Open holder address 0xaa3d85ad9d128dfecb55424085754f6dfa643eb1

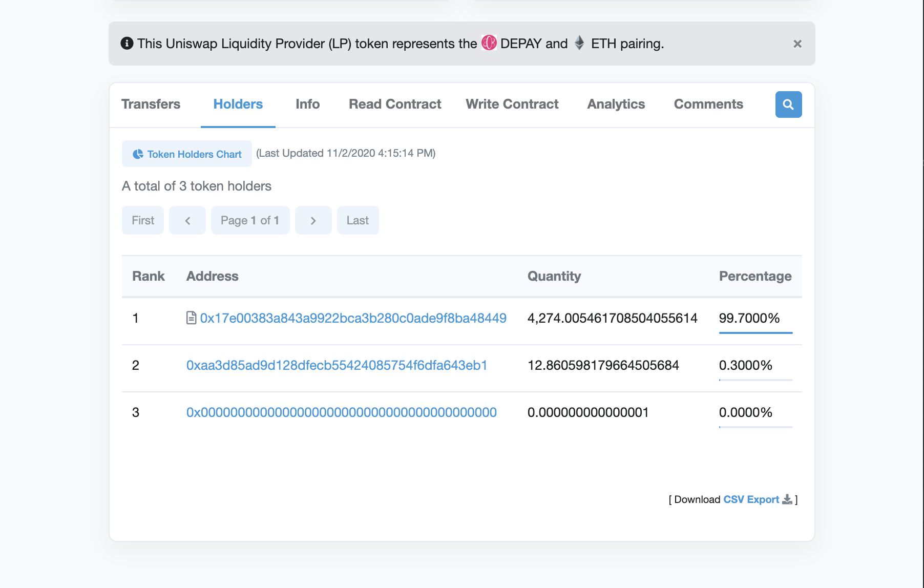point(337,365)
